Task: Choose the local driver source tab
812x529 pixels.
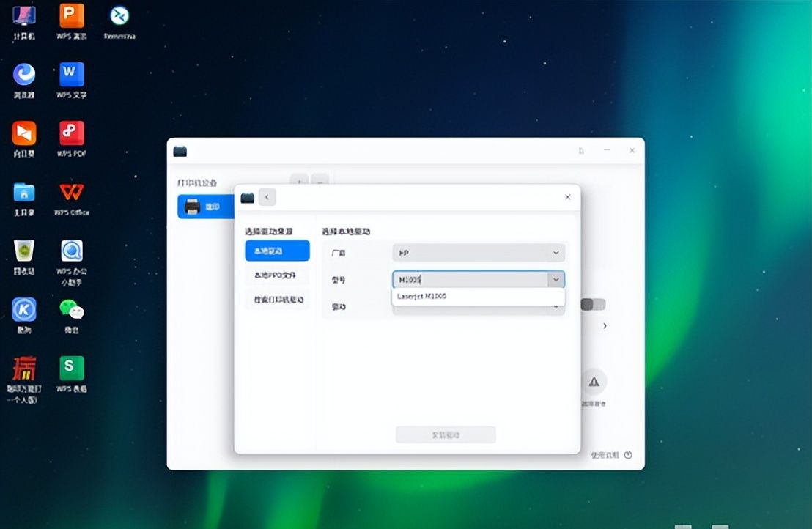Action: pos(278,251)
